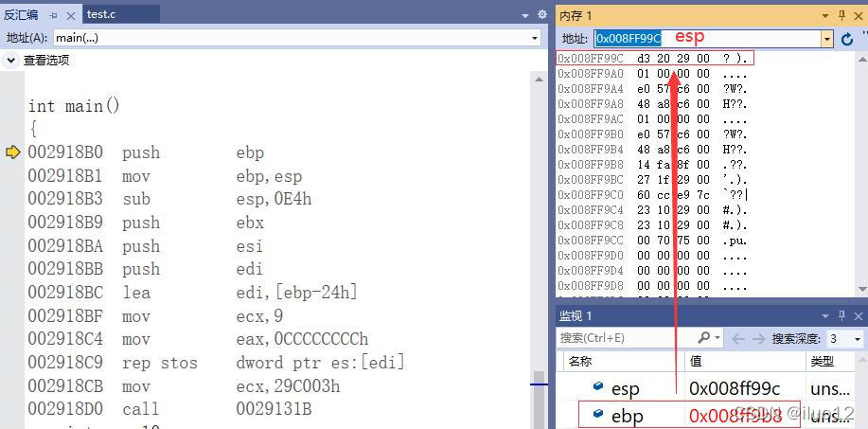
Task: Click the variable icon next to esp
Action: pyautogui.click(x=598, y=386)
